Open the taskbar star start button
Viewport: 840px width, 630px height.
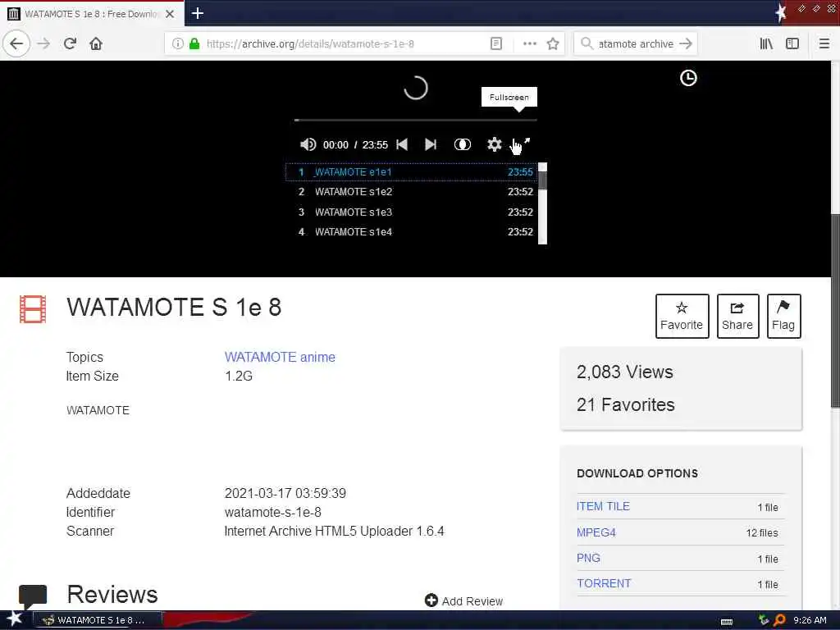click(x=15, y=619)
